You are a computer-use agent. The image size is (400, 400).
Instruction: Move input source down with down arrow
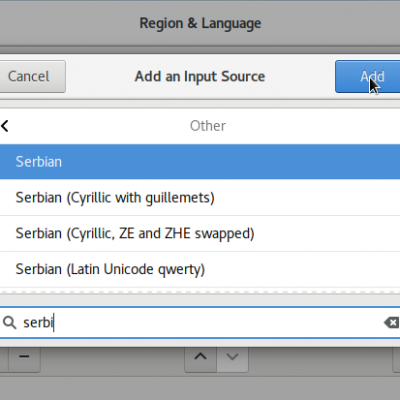[x=232, y=357]
